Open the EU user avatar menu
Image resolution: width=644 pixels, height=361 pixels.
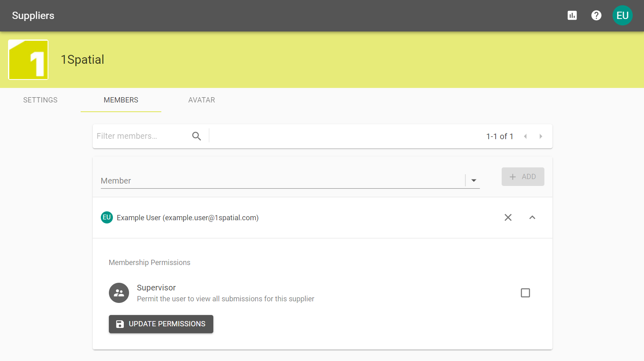click(x=622, y=15)
